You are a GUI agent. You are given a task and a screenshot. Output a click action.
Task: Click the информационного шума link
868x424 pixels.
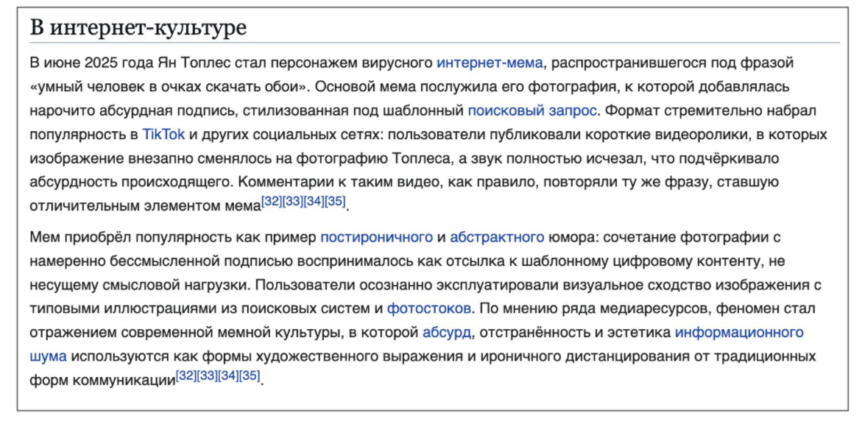click(738, 332)
